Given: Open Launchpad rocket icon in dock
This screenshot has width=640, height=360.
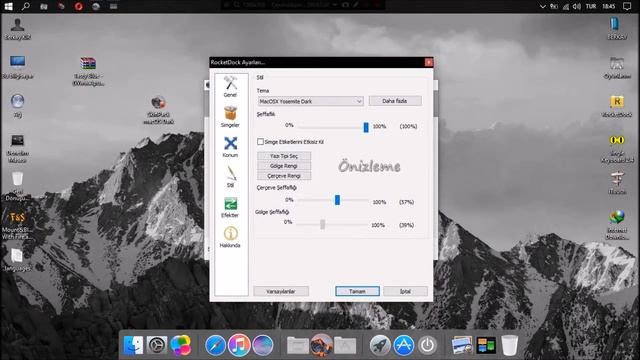Looking at the screenshot, I should tap(380, 345).
